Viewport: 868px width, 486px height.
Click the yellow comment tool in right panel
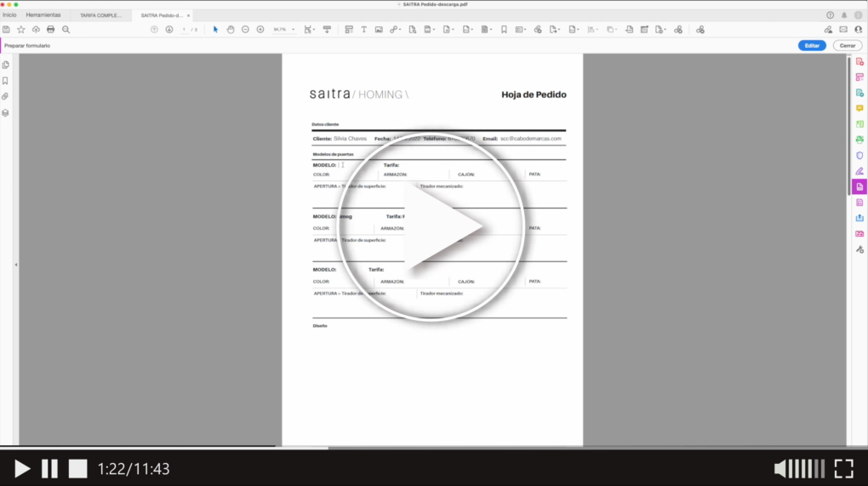coord(859,108)
